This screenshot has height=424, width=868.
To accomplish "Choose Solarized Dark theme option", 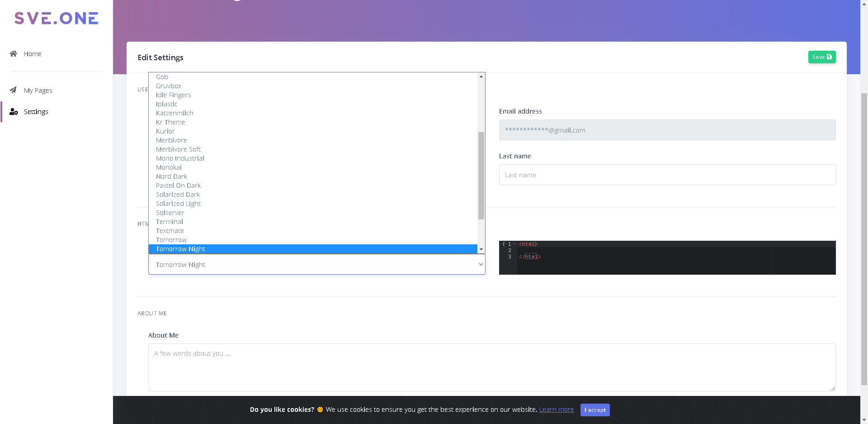I will click(313, 195).
